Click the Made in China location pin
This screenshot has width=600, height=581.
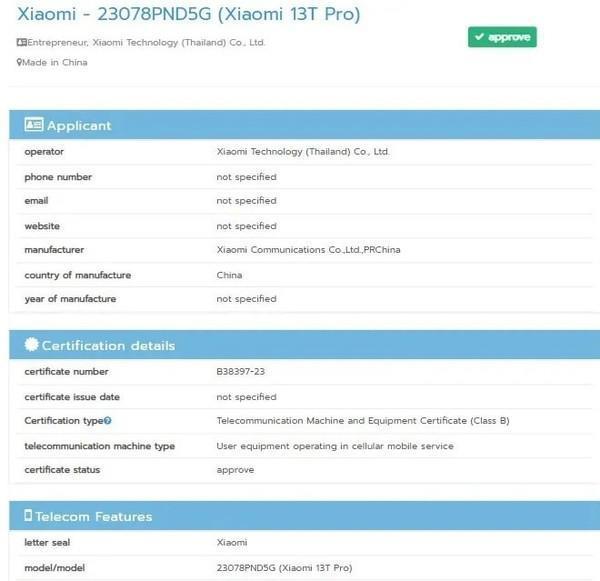click(19, 62)
